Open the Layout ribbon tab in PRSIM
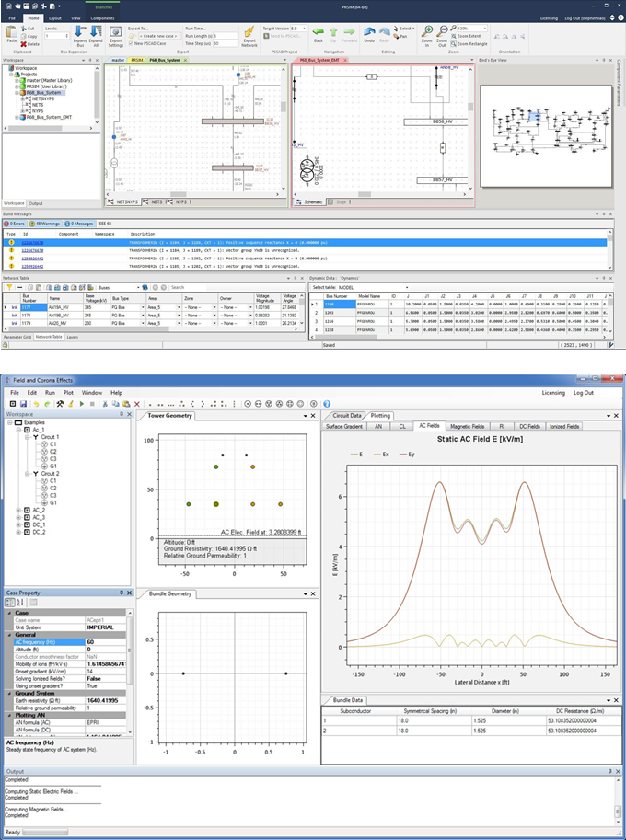Viewport: 626px width, 840px height. pyautogui.click(x=55, y=18)
